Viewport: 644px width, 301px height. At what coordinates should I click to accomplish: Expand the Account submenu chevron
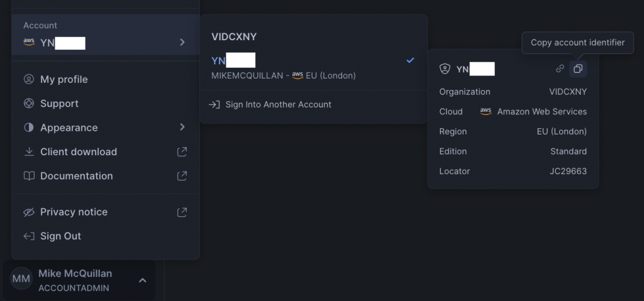coord(182,42)
